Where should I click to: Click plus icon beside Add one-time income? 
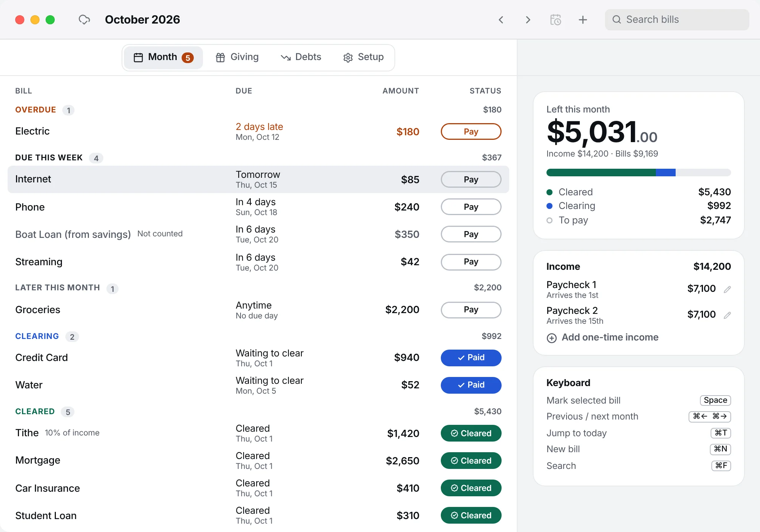[551, 338]
